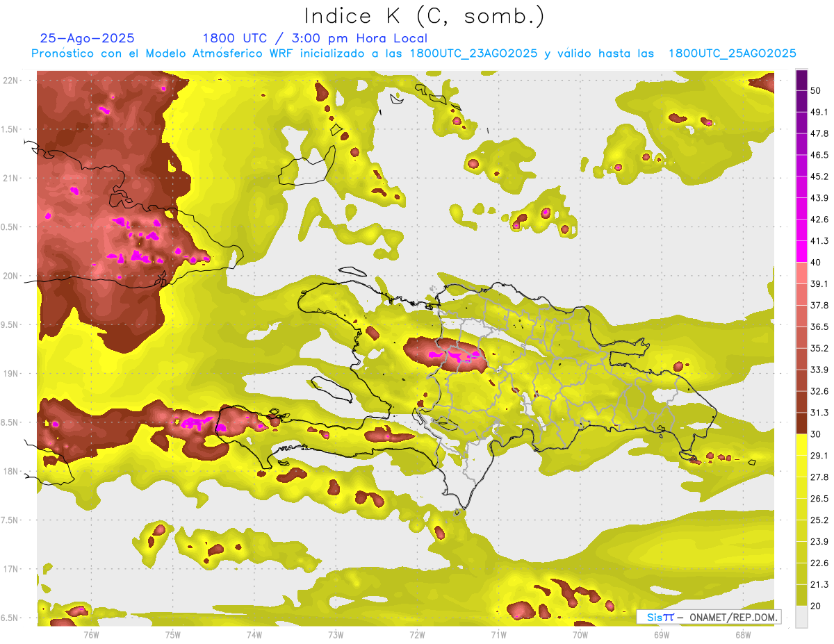This screenshot has height=644, width=834.
Task: Click the 72W longitude label
Action: point(417,634)
